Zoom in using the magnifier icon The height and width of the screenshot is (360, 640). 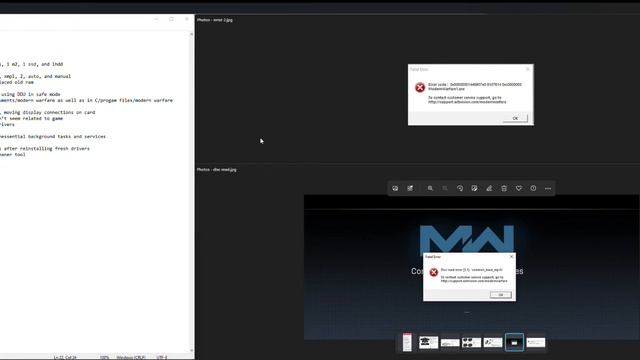tap(430, 188)
